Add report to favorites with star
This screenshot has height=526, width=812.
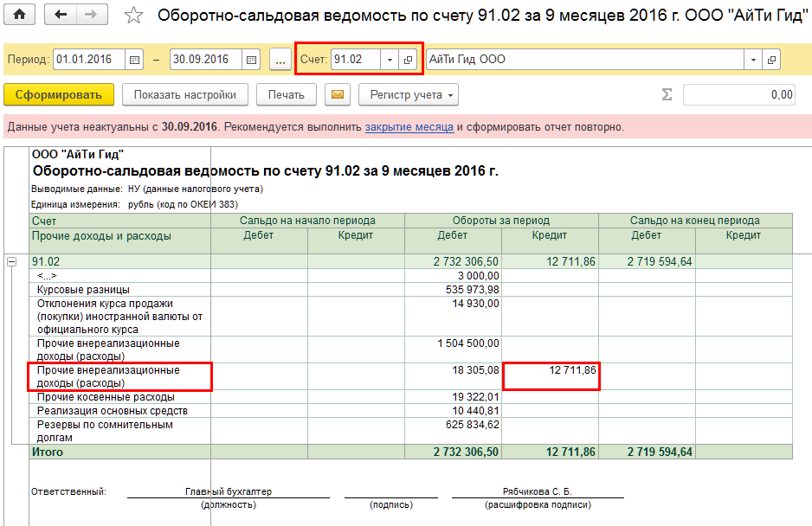[x=132, y=16]
